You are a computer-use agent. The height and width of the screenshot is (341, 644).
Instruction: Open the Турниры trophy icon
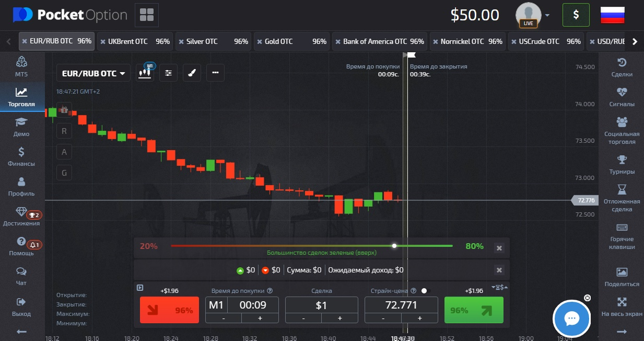point(622,164)
